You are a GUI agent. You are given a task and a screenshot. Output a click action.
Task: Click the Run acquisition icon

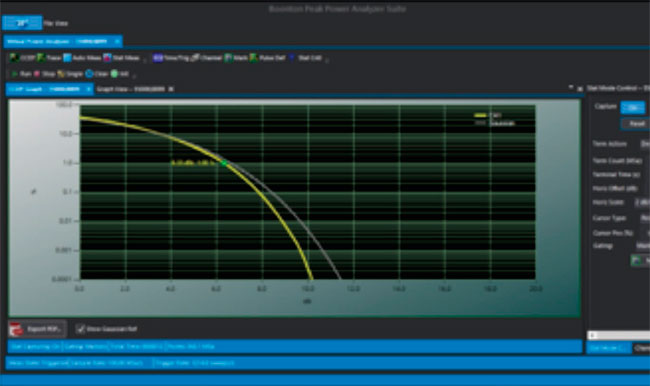coord(15,74)
